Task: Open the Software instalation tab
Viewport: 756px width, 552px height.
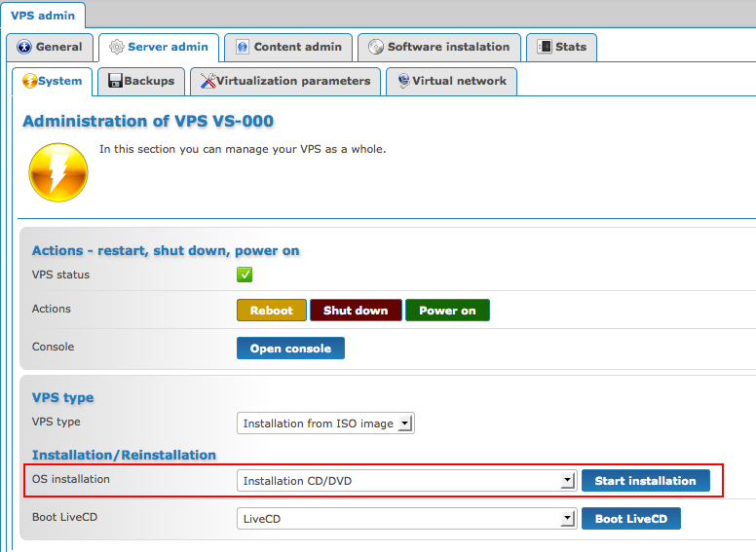Action: click(x=439, y=47)
